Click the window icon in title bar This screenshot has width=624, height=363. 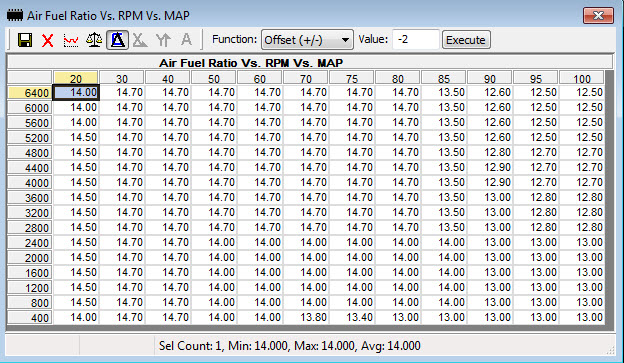15,16
